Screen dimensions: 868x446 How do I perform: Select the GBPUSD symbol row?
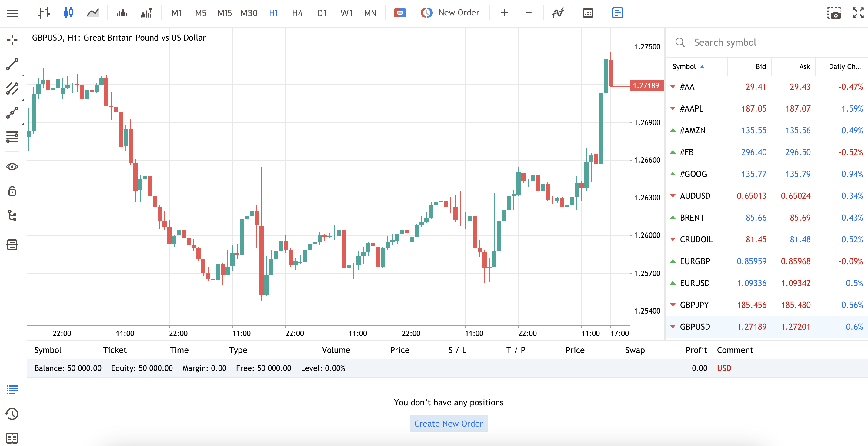[766, 327]
